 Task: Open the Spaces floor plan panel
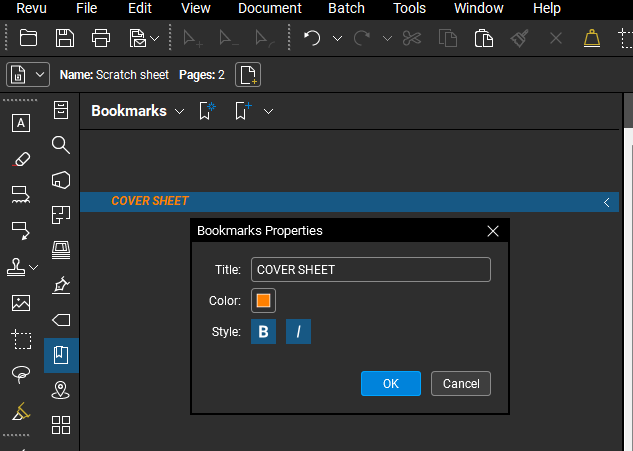[61, 215]
